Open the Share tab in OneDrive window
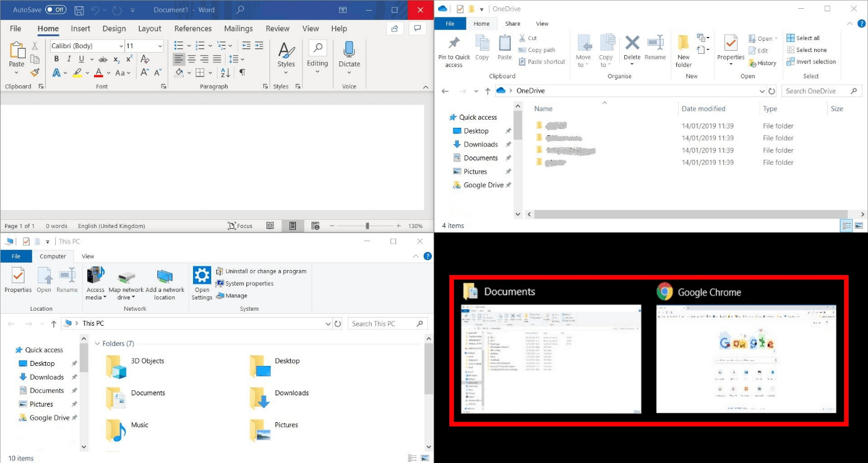The height and width of the screenshot is (463, 868). [x=512, y=24]
